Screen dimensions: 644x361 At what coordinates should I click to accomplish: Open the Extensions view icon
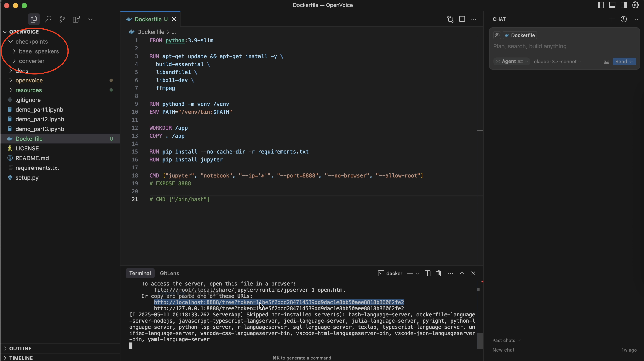pyautogui.click(x=76, y=19)
